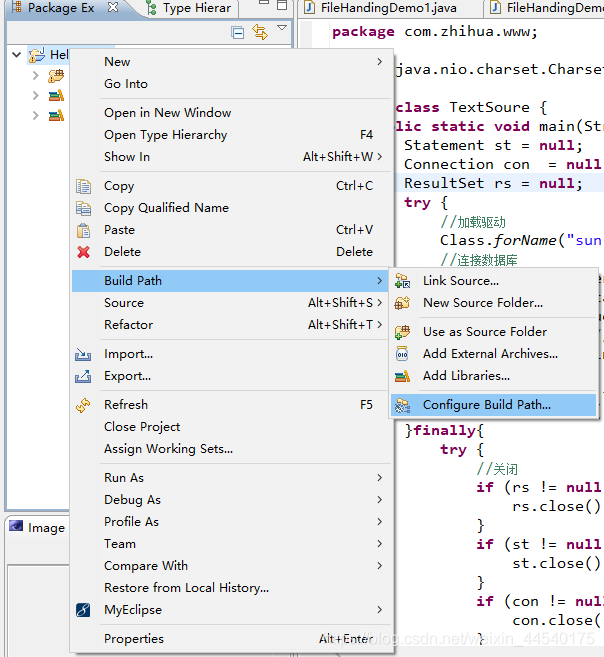Select the first library books icon

(x=56, y=96)
